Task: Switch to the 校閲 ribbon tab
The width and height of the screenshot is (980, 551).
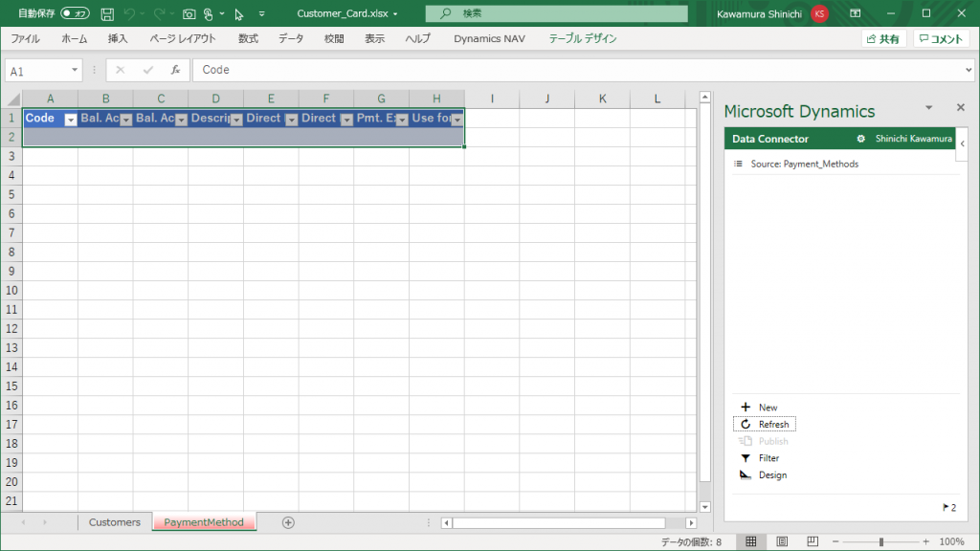Action: pyautogui.click(x=334, y=38)
